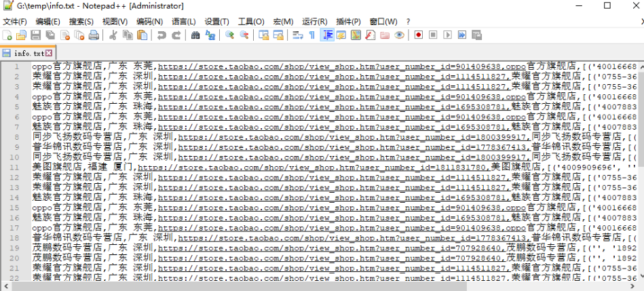The height and width of the screenshot is (291, 644).
Task: Open the 宏(M) menu
Action: 284,21
